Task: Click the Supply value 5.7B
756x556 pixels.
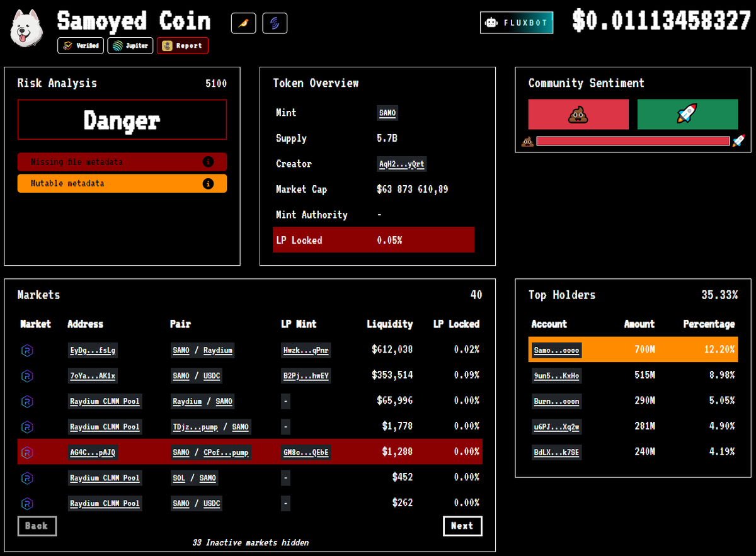Action: [x=387, y=139]
